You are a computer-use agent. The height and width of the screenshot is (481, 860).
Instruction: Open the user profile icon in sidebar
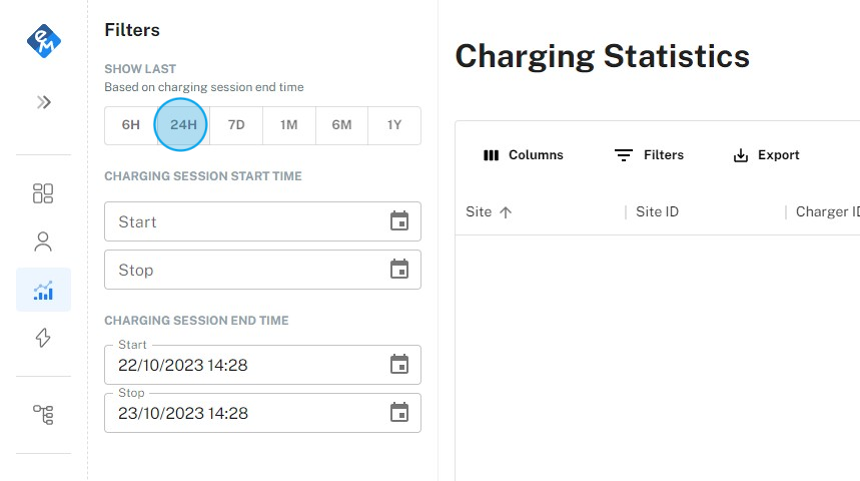click(43, 241)
